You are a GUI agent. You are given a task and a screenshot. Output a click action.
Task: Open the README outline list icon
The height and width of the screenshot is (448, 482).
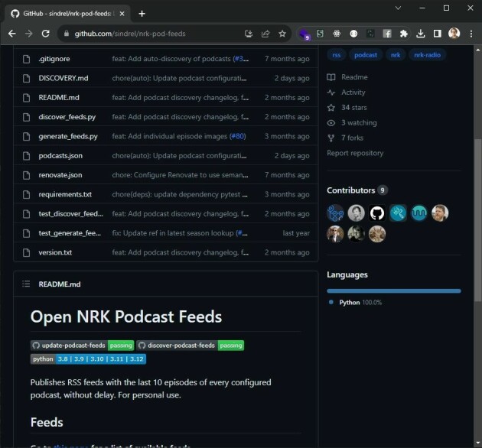tap(26, 284)
